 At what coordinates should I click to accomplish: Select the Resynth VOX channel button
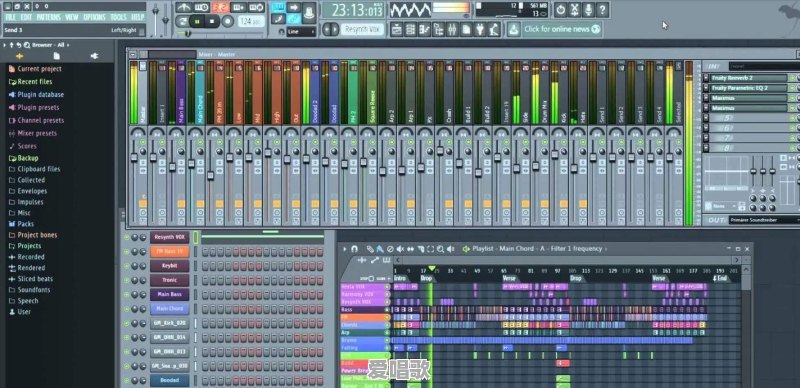[x=169, y=237]
